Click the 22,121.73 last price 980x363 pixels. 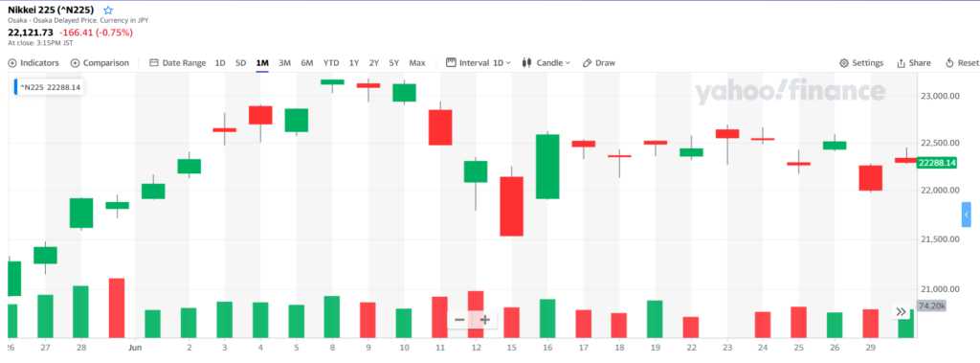click(x=31, y=33)
